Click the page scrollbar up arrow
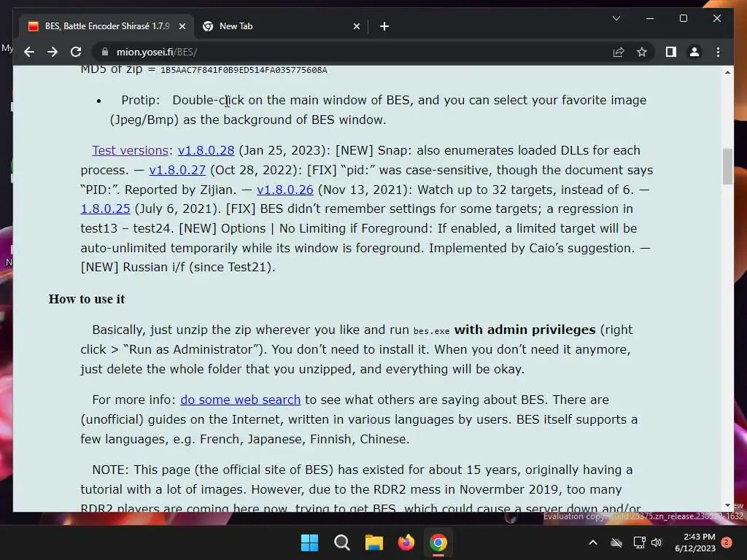Viewport: 747px width, 560px height. (727, 72)
